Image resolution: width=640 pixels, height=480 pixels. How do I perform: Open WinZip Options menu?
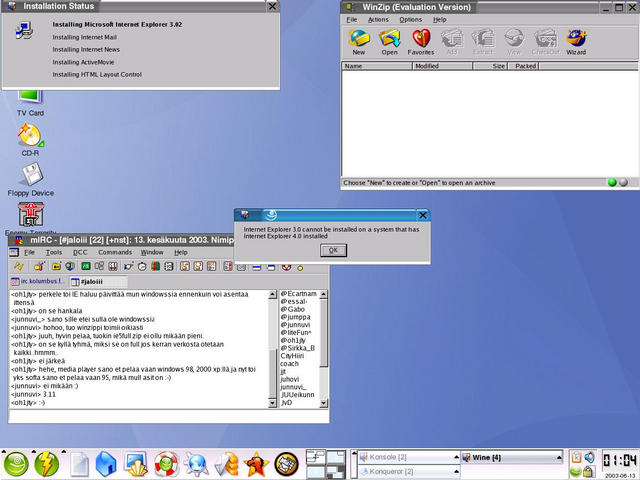tap(410, 20)
